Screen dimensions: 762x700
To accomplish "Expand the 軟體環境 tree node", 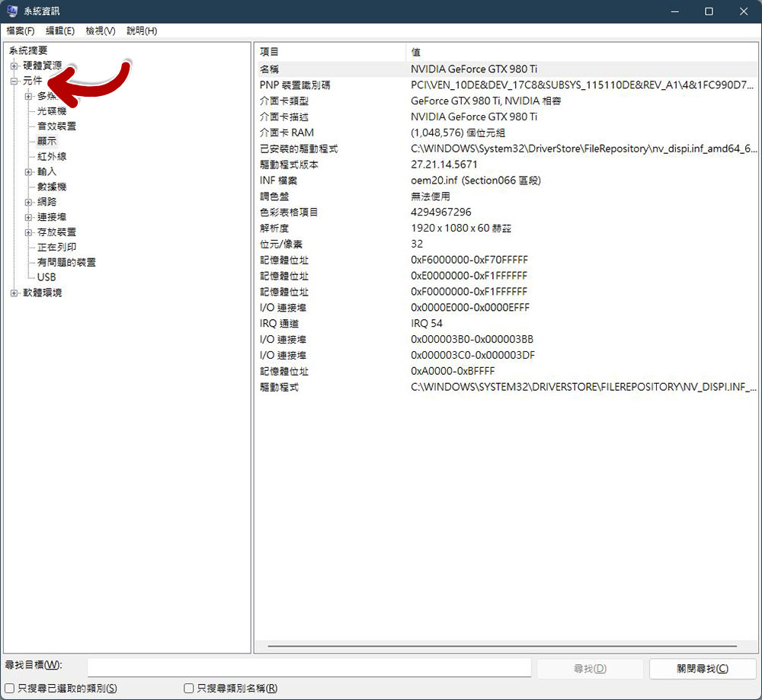I will click(14, 292).
